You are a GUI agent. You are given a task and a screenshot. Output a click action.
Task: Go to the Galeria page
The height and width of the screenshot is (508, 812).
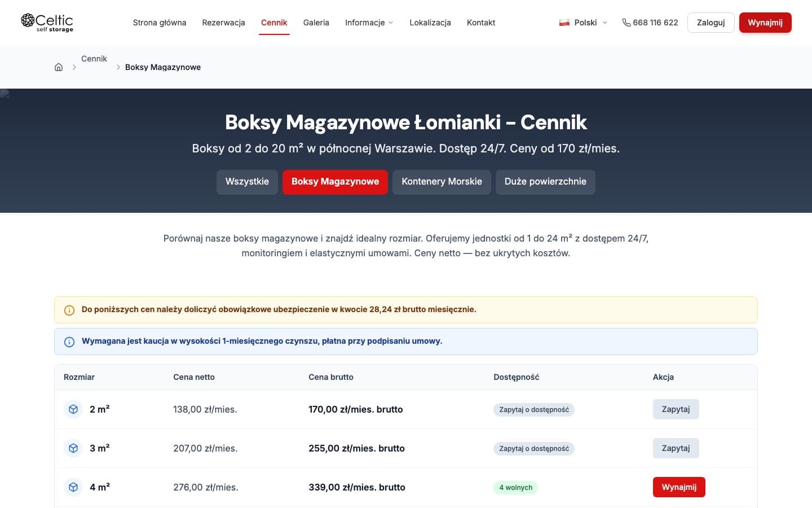[x=316, y=23]
